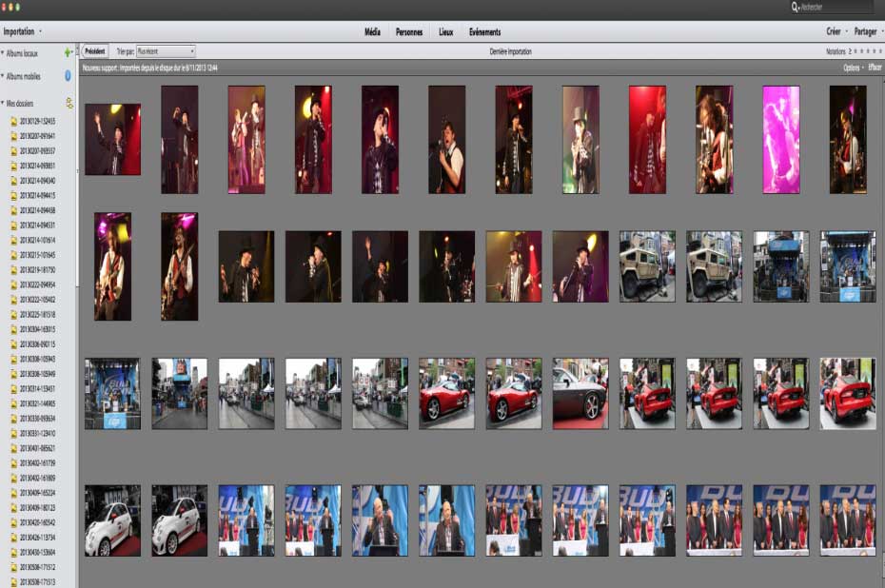Click folder icon for 20130214-093851
The image size is (885, 588).
click(x=14, y=166)
